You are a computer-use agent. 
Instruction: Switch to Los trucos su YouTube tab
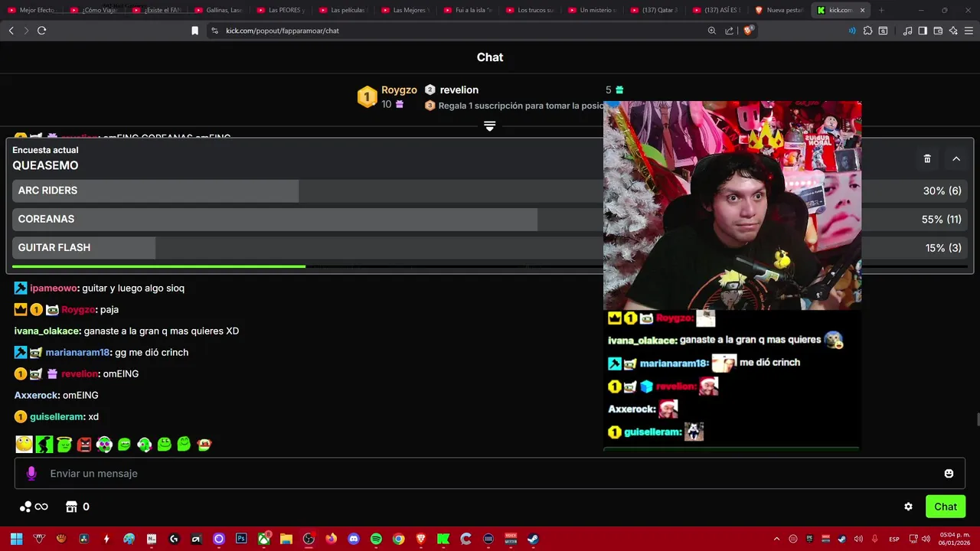click(x=530, y=10)
